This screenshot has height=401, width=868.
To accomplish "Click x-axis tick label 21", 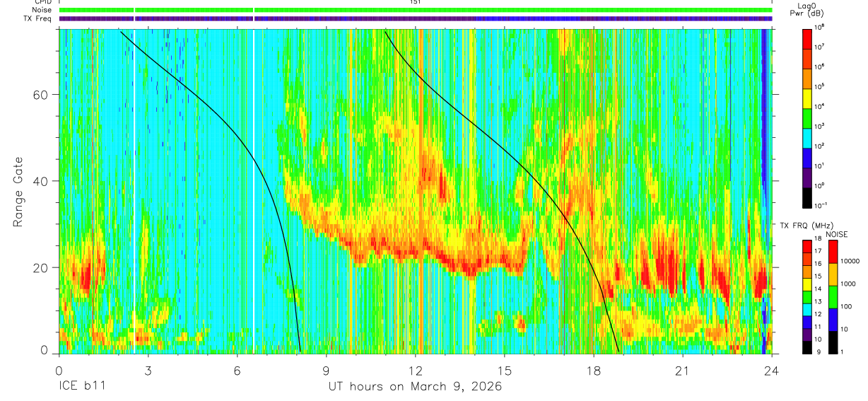I will click(683, 370).
